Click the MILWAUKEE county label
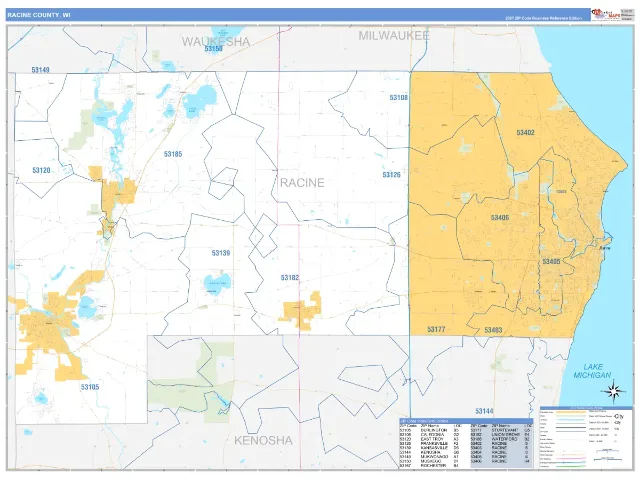Image resolution: width=640 pixels, height=480 pixels. [393, 36]
